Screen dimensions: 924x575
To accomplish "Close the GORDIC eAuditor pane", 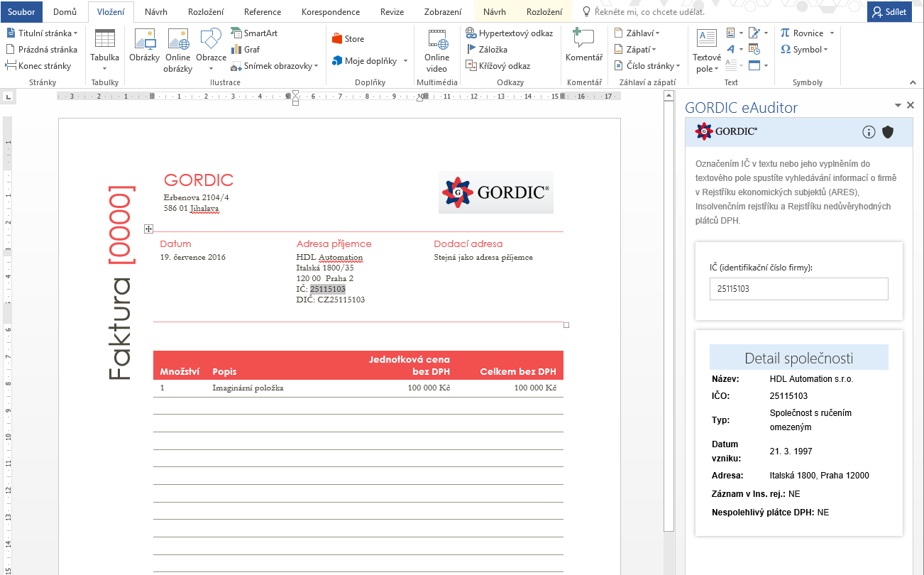I will [x=911, y=105].
